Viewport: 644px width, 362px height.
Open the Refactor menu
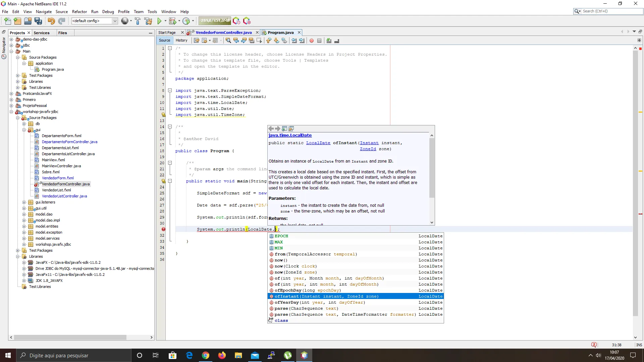coord(79,11)
